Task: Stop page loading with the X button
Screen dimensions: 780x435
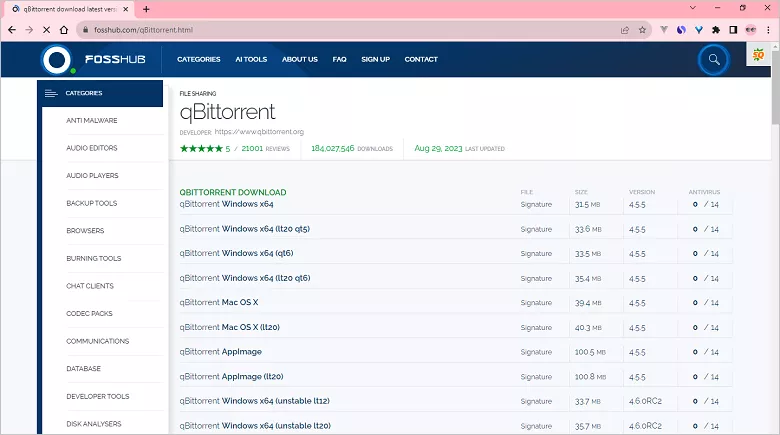Action: coord(46,30)
